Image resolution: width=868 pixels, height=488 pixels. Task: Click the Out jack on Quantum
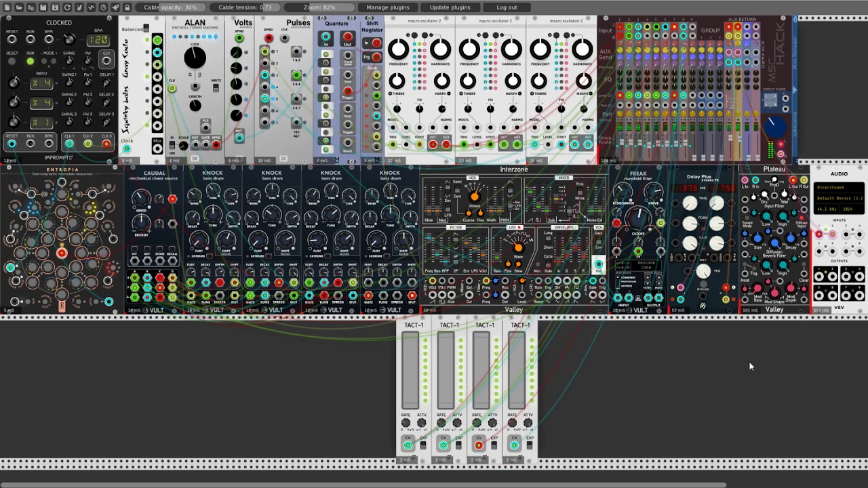pos(348,37)
